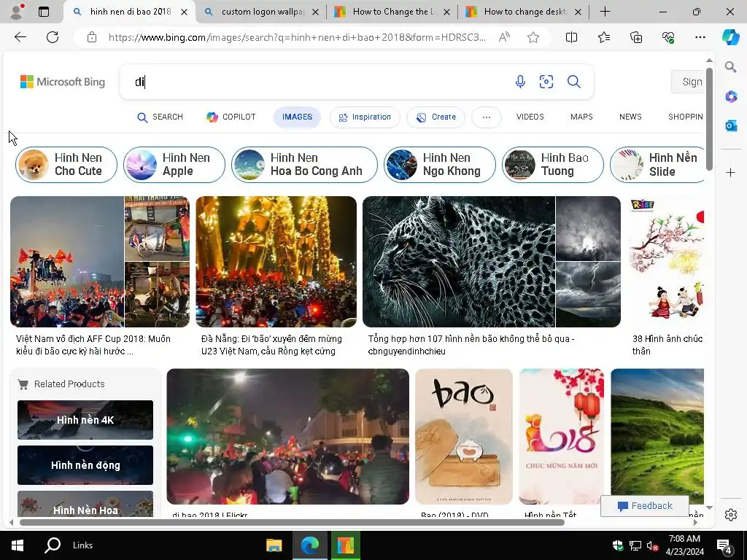Screen dimensions: 747x560
Task: Open notification center icon
Action: click(724, 545)
